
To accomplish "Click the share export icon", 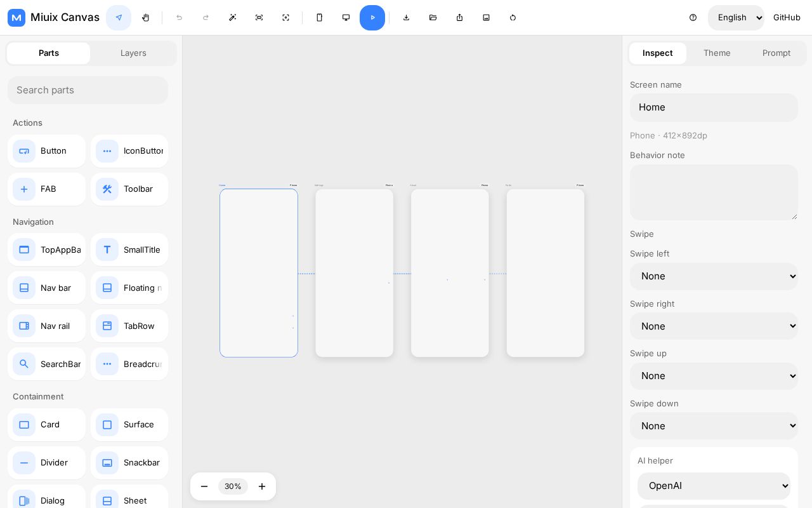I will (459, 18).
